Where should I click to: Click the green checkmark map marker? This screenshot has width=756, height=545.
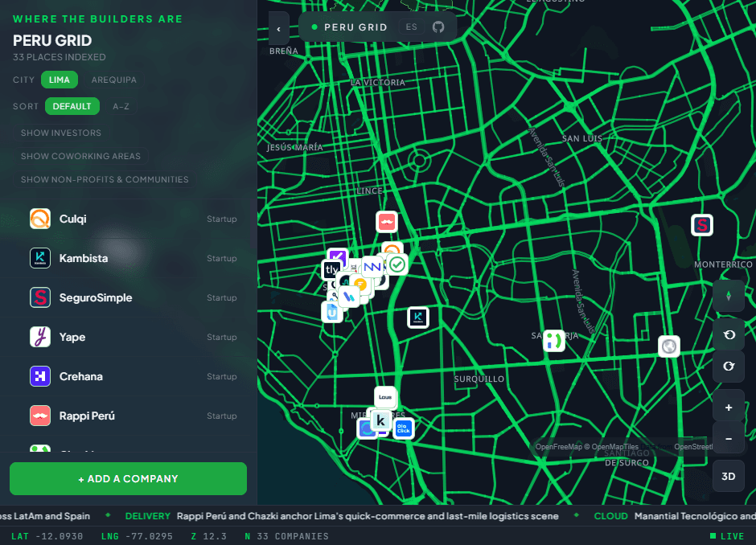point(397,264)
